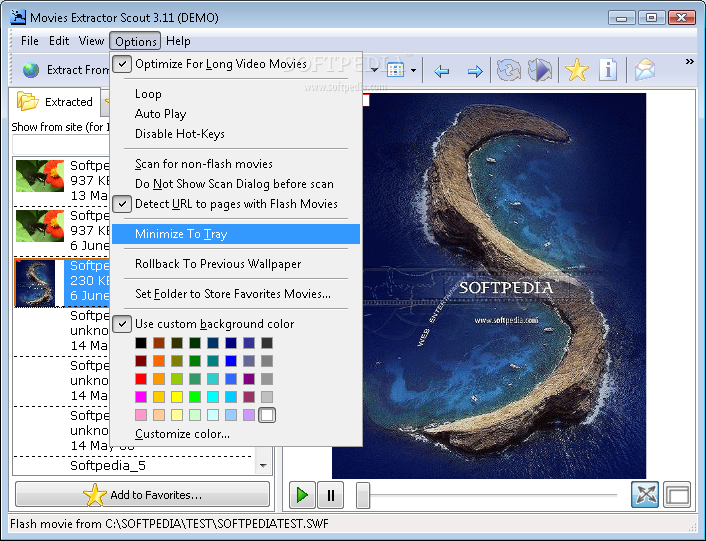
Task: Open the info icon in the toolbar
Action: [x=609, y=70]
